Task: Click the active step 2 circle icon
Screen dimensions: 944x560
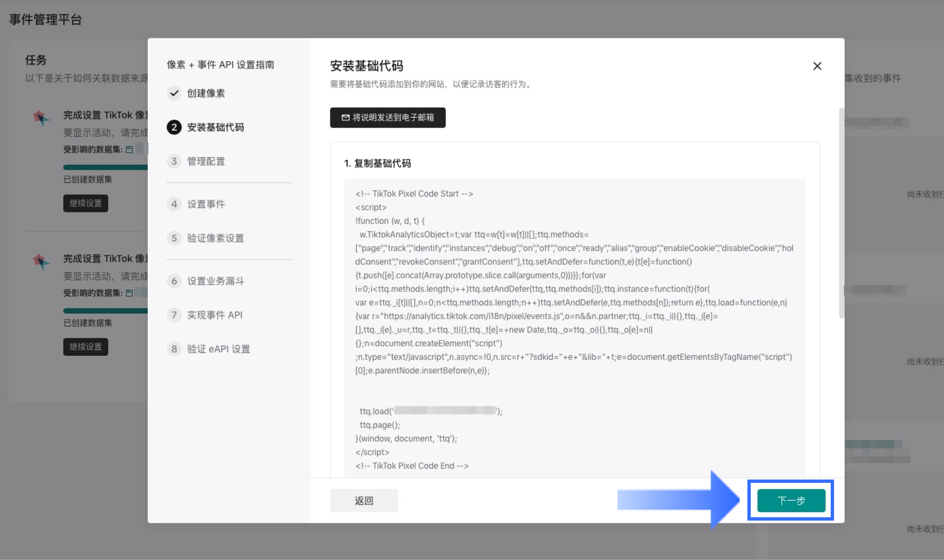Action: point(174,127)
